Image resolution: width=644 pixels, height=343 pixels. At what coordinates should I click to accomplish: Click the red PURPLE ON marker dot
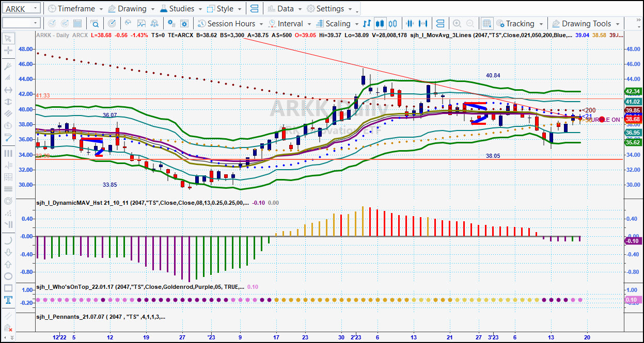pyautogui.click(x=602, y=120)
